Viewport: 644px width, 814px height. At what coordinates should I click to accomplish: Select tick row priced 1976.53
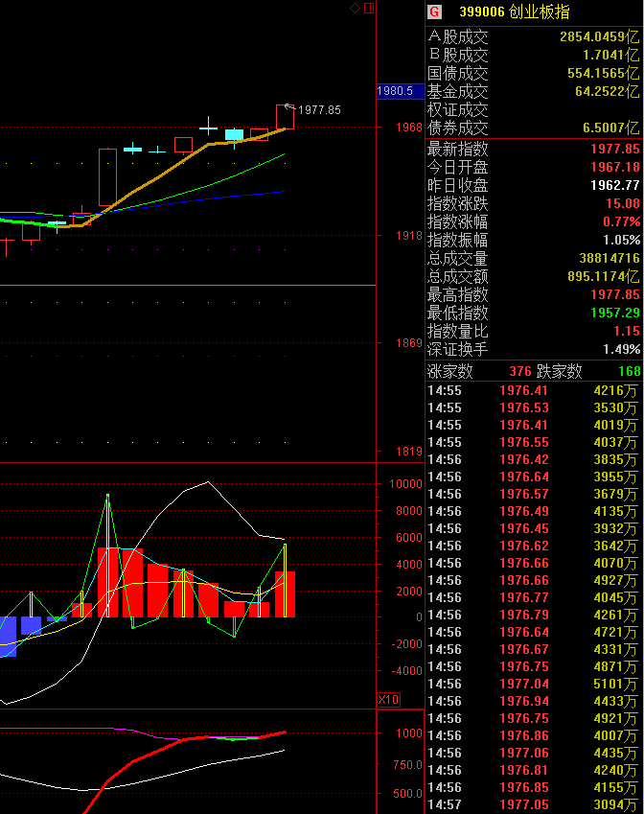[533, 408]
